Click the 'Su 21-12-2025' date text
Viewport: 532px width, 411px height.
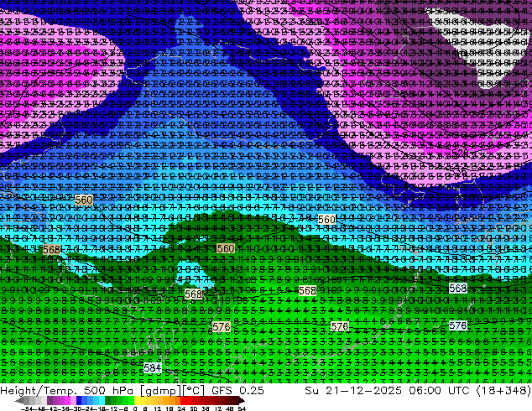353,391
